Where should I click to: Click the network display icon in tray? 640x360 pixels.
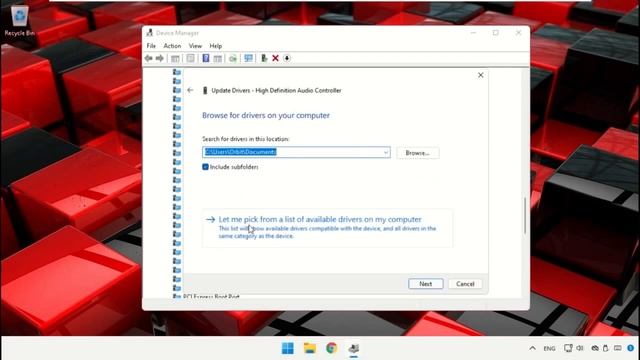click(x=568, y=348)
